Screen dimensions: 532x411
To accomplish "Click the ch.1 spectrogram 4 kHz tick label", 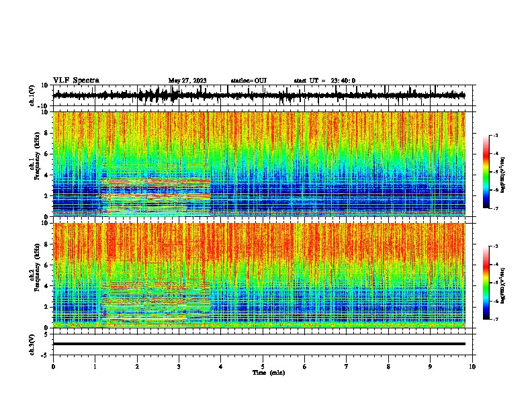I will pyautogui.click(x=47, y=175).
